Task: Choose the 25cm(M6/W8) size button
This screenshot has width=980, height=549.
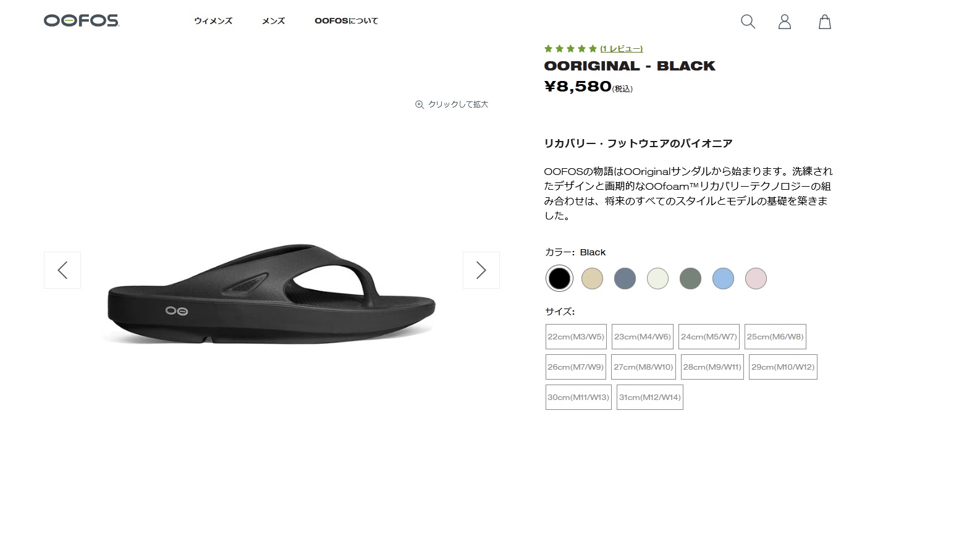Action: coord(775,337)
